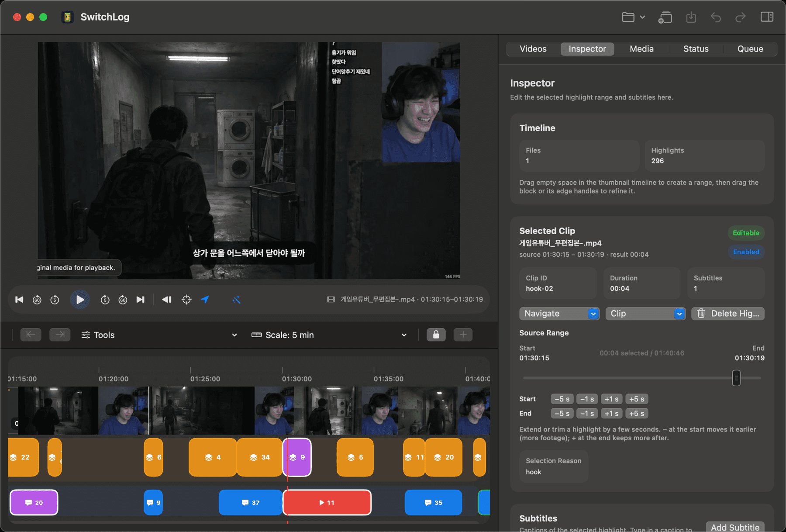The image size is (786, 532).
Task: Click Start +5 s button
Action: (637, 399)
